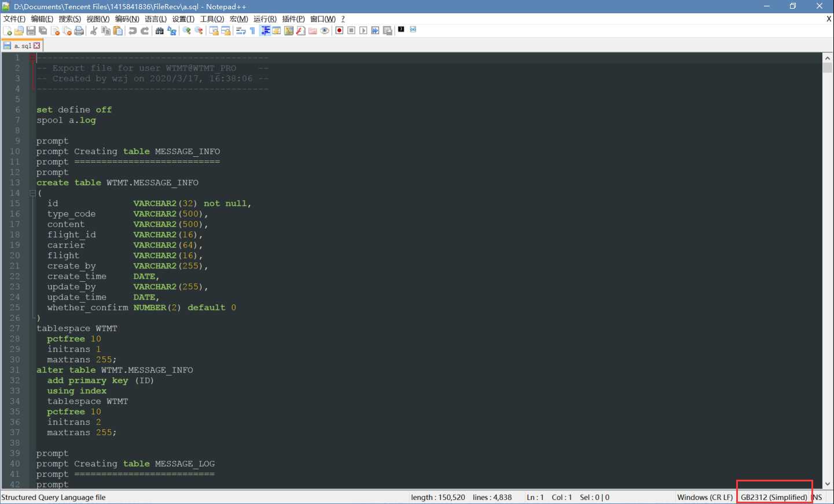Open the 设置(T) menu
The image size is (834, 504).
[183, 19]
